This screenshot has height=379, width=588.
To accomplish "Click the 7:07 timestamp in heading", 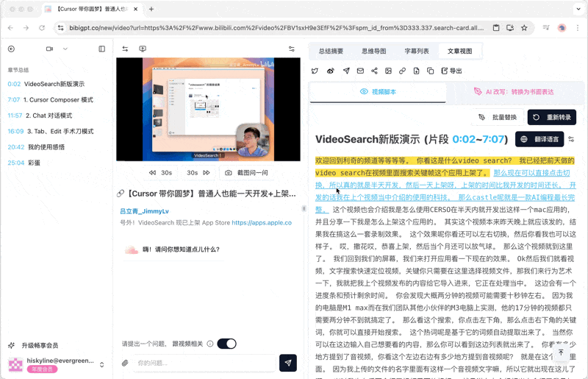I will point(492,139).
